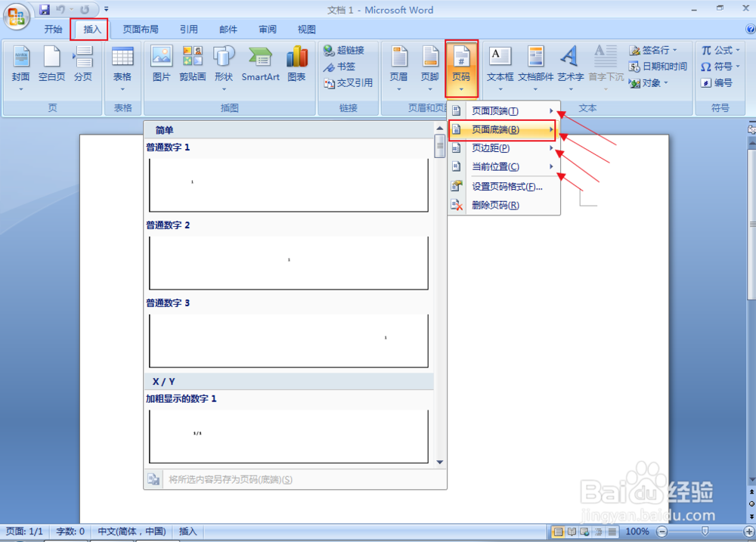Click the Page Number (页码) button

click(461, 68)
